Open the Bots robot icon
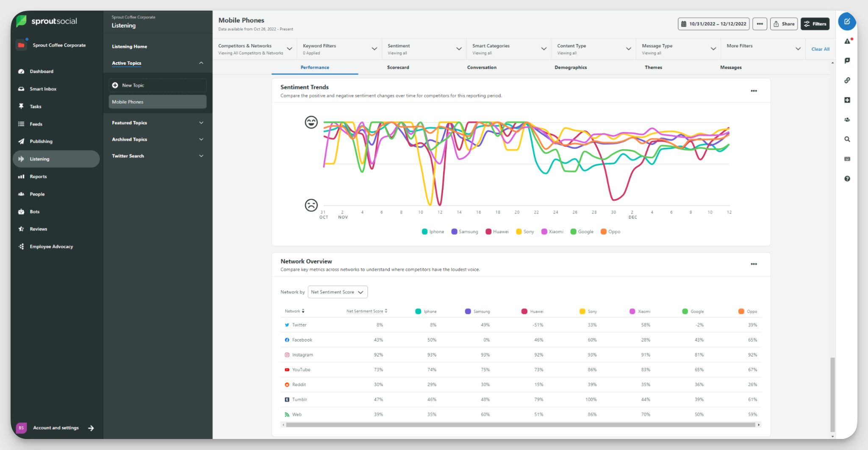 [21, 211]
